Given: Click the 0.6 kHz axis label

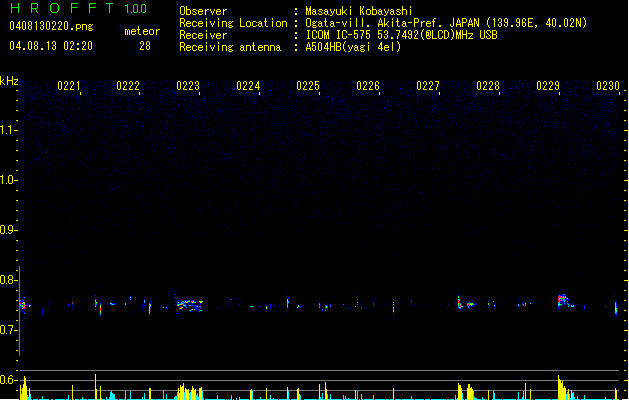Looking at the screenshot, I should pos(8,380).
